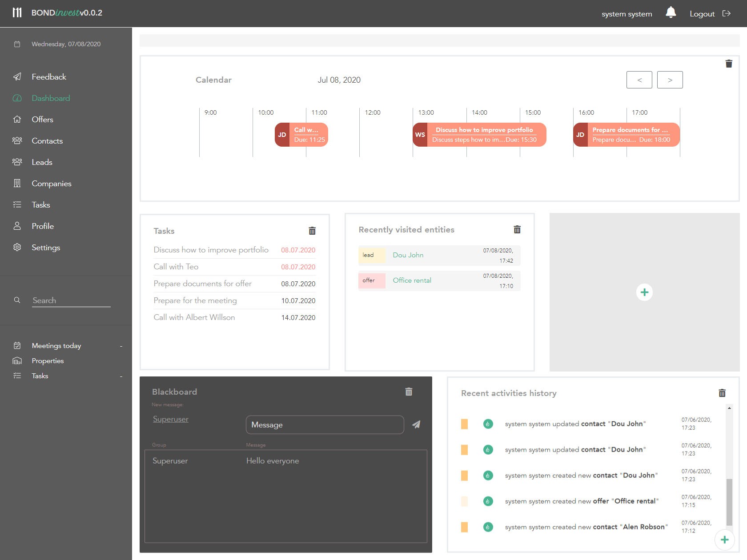The image size is (747, 560).
Task: Open the Superuser group selector in Blackboard
Action: pyautogui.click(x=171, y=419)
